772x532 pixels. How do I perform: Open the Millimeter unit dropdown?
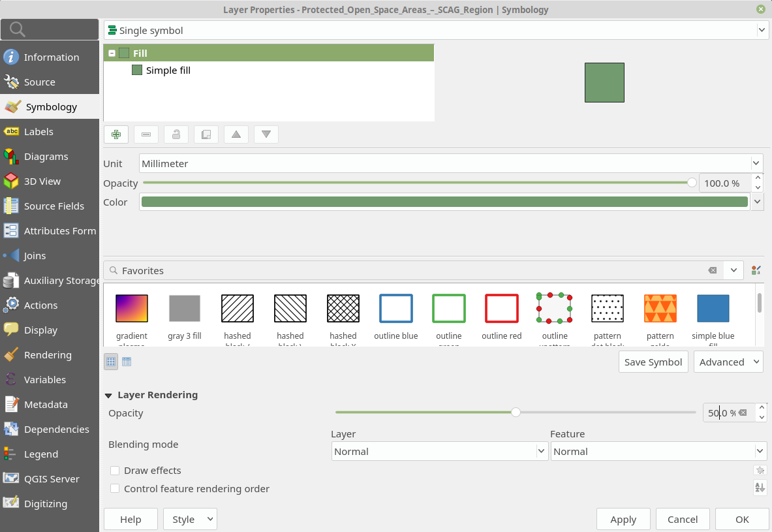point(451,164)
